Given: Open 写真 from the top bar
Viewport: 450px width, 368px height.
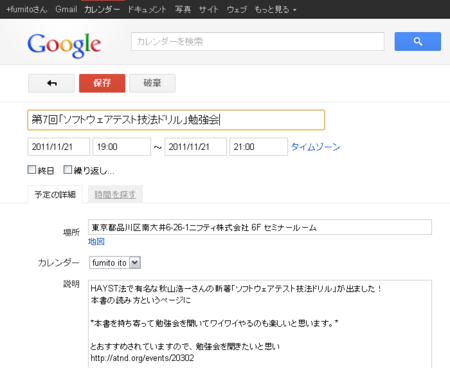Looking at the screenshot, I should (x=183, y=9).
